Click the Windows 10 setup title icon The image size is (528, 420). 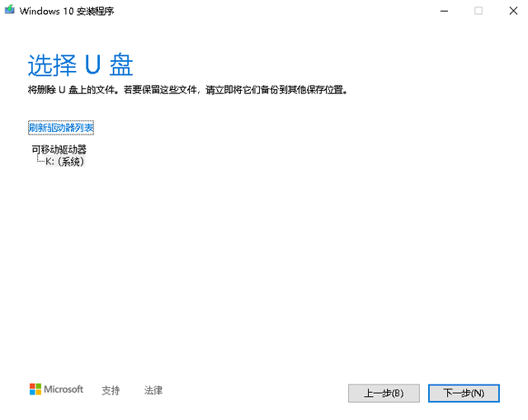pos(9,10)
